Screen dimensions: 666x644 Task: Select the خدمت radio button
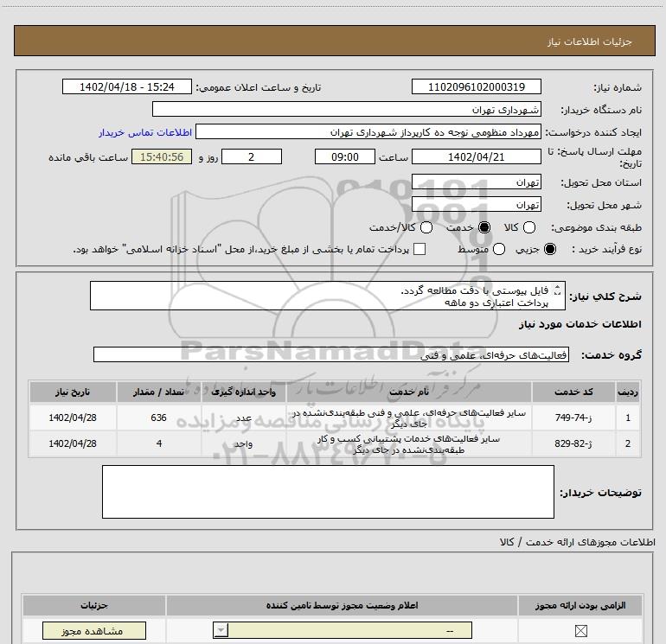coord(484,227)
